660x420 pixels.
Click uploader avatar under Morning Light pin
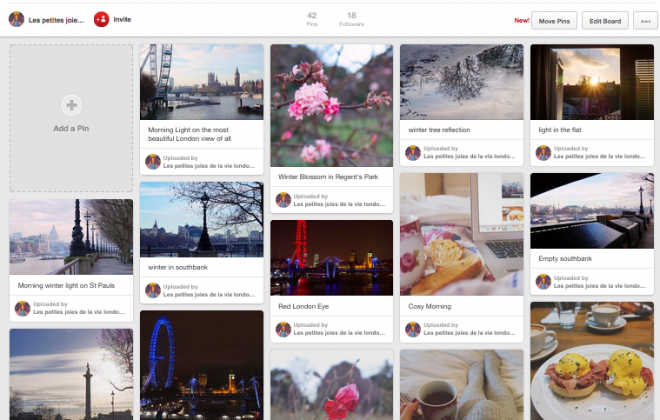pos(153,161)
